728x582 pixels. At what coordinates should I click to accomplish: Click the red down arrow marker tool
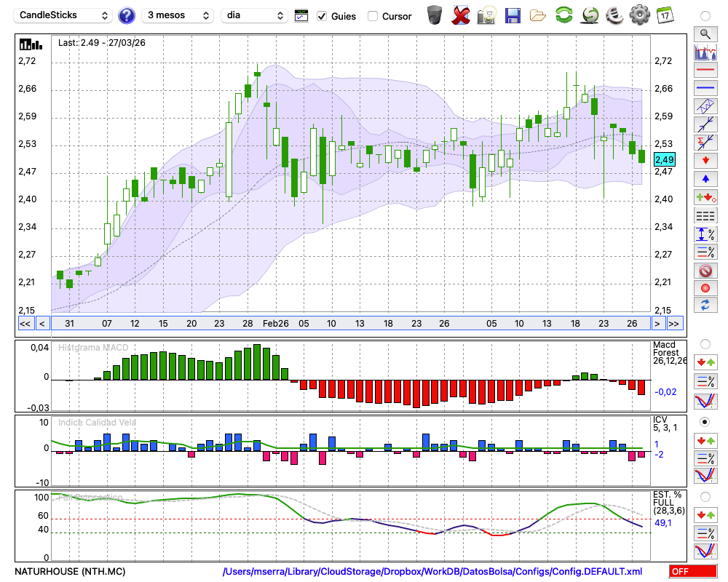(x=705, y=160)
